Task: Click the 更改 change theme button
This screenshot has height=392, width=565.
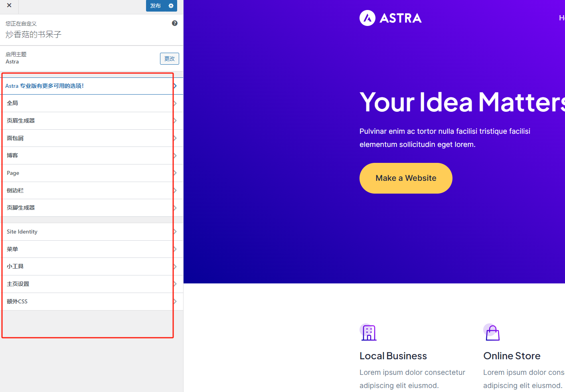Action: pyautogui.click(x=169, y=59)
